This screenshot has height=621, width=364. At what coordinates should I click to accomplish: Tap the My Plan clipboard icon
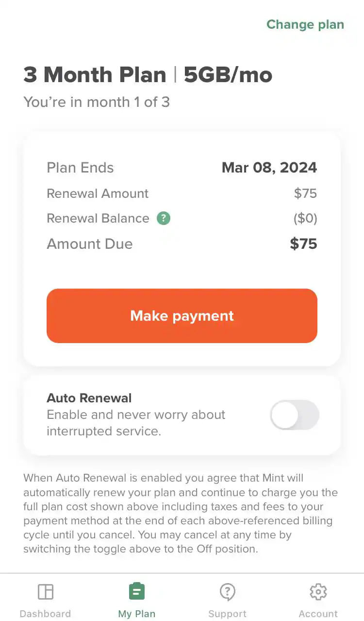click(x=137, y=592)
